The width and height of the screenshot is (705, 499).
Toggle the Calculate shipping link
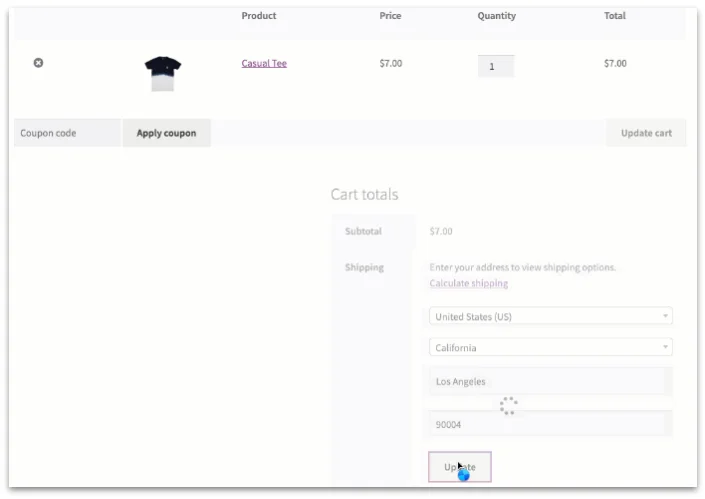pos(468,283)
